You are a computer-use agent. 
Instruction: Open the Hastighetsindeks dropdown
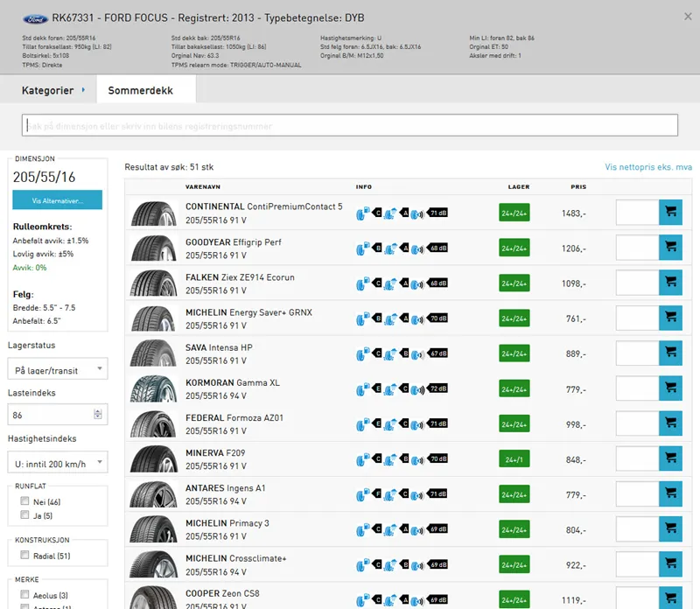[58, 462]
